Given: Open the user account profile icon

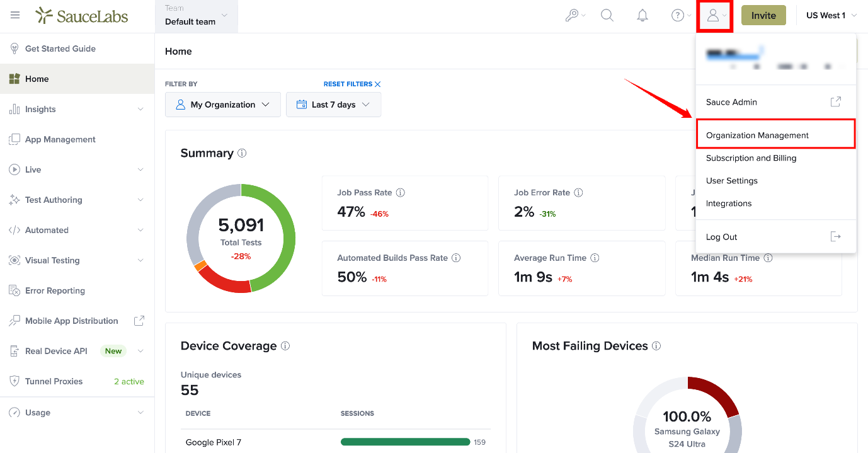Looking at the screenshot, I should click(x=716, y=16).
